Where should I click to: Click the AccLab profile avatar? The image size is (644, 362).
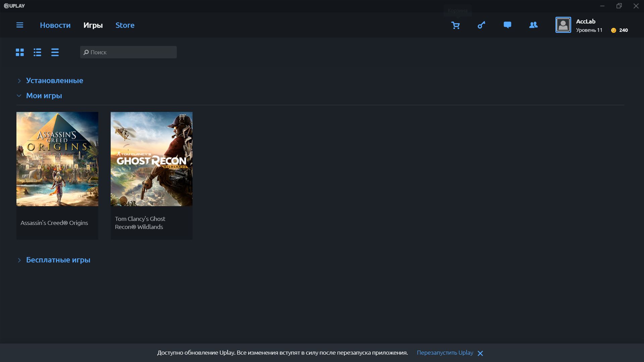coord(563,25)
